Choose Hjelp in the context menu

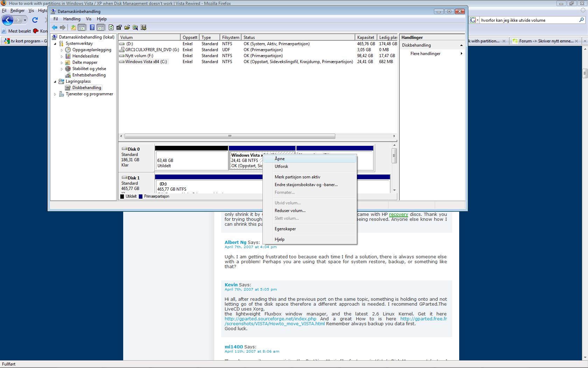coord(310,239)
